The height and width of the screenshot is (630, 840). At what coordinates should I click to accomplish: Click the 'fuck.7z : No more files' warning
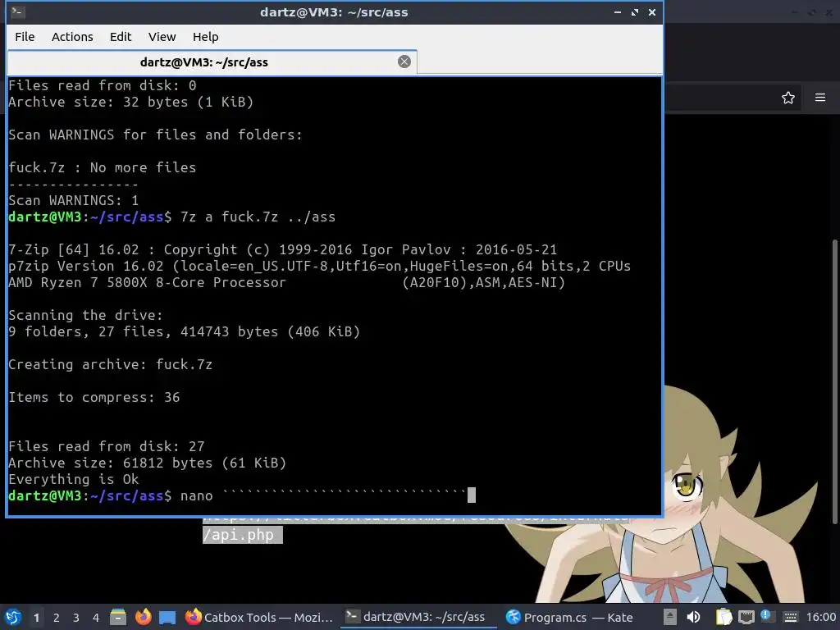tap(102, 167)
